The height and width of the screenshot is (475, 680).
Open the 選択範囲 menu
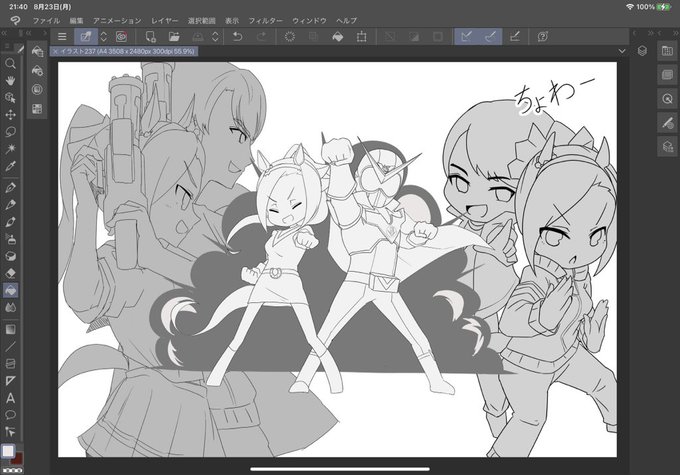pos(202,20)
